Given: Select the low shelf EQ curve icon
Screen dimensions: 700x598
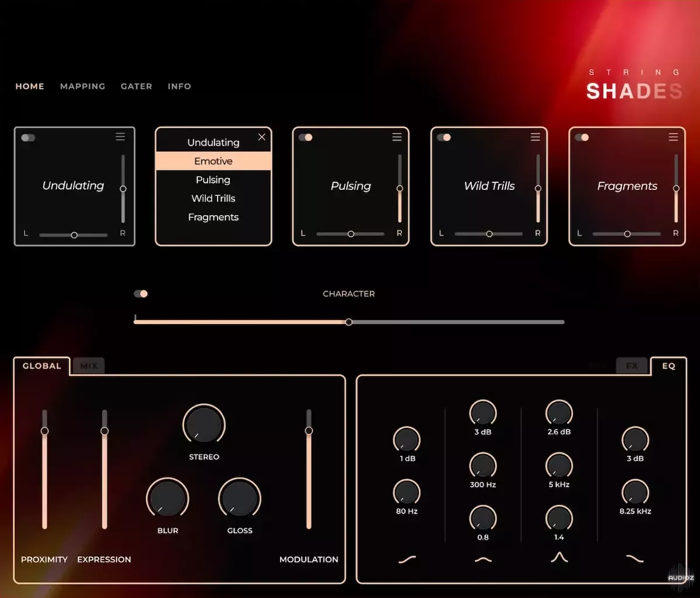Looking at the screenshot, I should click(x=407, y=560).
